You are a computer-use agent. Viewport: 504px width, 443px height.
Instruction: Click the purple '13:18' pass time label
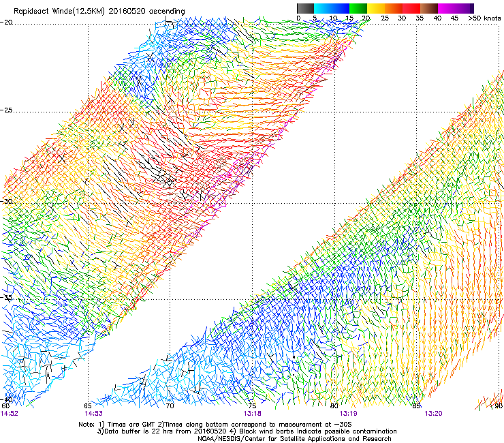[252, 414]
